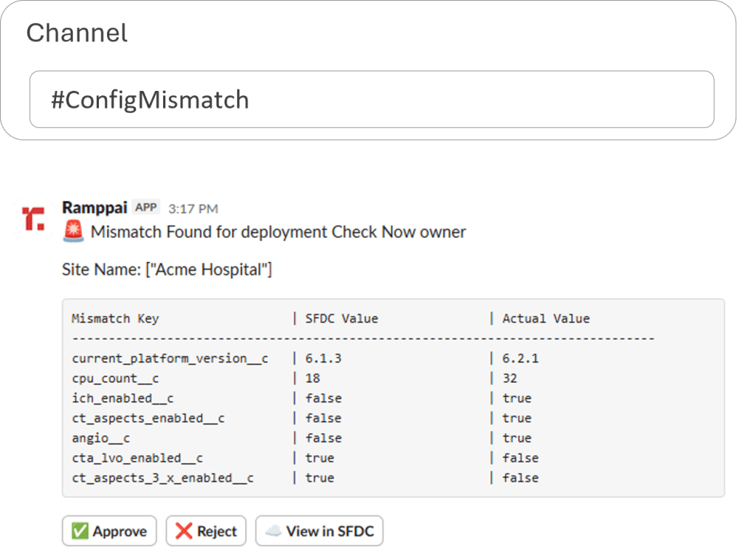Open View in SFDC button
This screenshot has height=554, width=756.
[319, 531]
